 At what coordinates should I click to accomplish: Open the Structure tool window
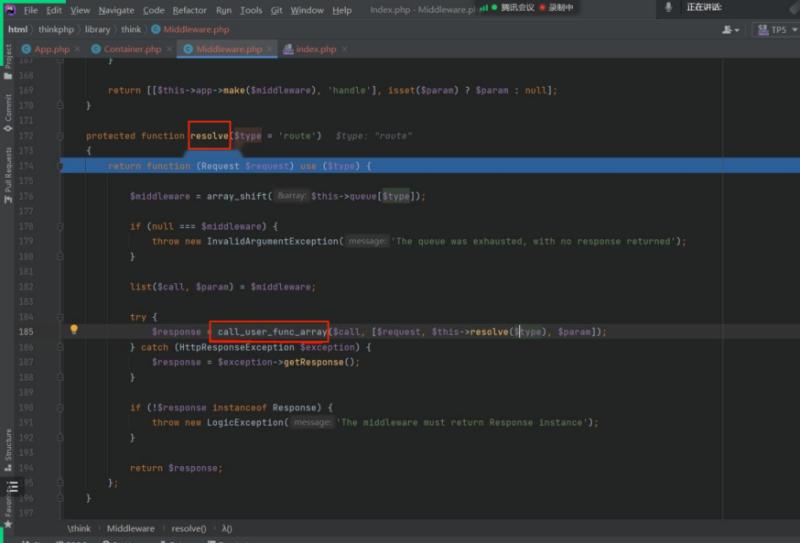[8, 450]
